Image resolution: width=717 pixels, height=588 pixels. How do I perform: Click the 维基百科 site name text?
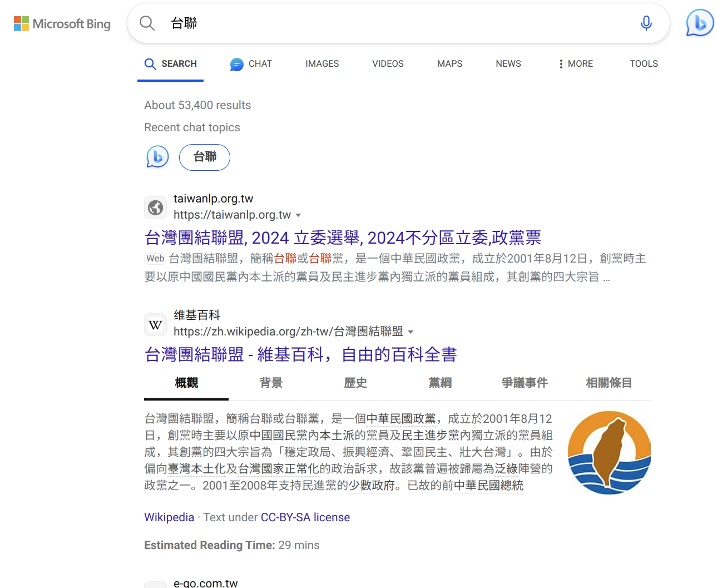pos(197,315)
